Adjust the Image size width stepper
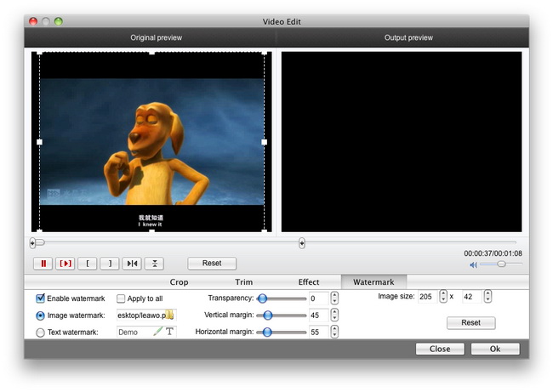 443,296
